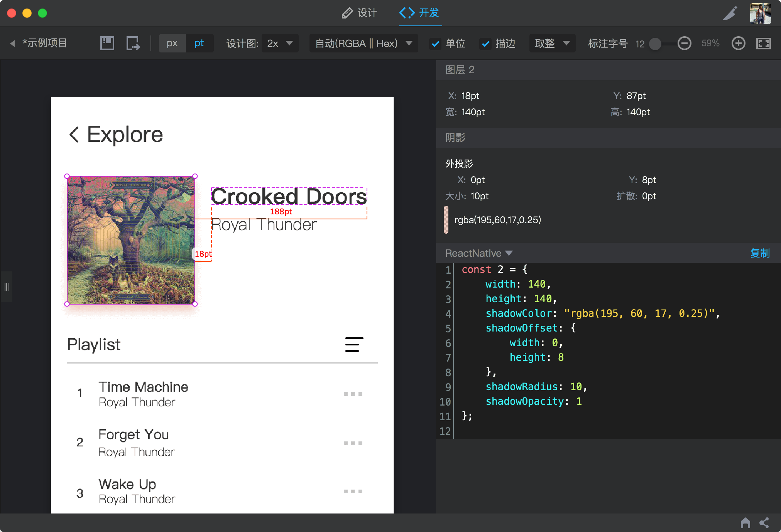This screenshot has width=781, height=532.
Task: Open the 自动(RGBA || Hex) color format dropdown
Action: (363, 43)
